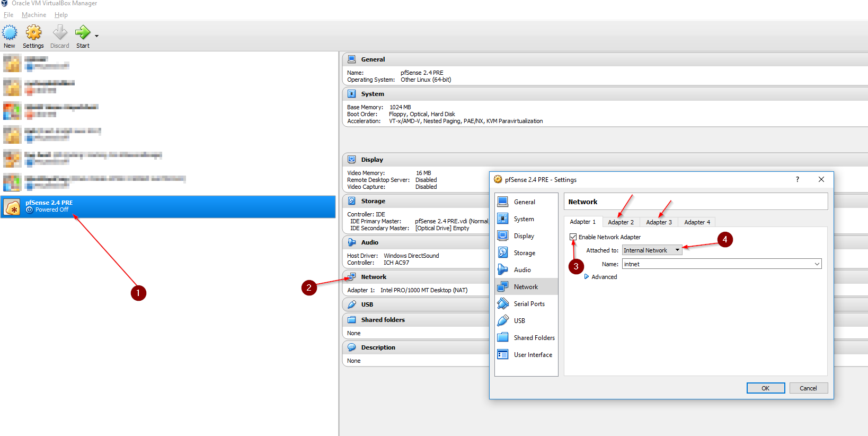Click the Shared folders section icon in details
Image resolution: width=868 pixels, height=436 pixels.
click(x=351, y=320)
